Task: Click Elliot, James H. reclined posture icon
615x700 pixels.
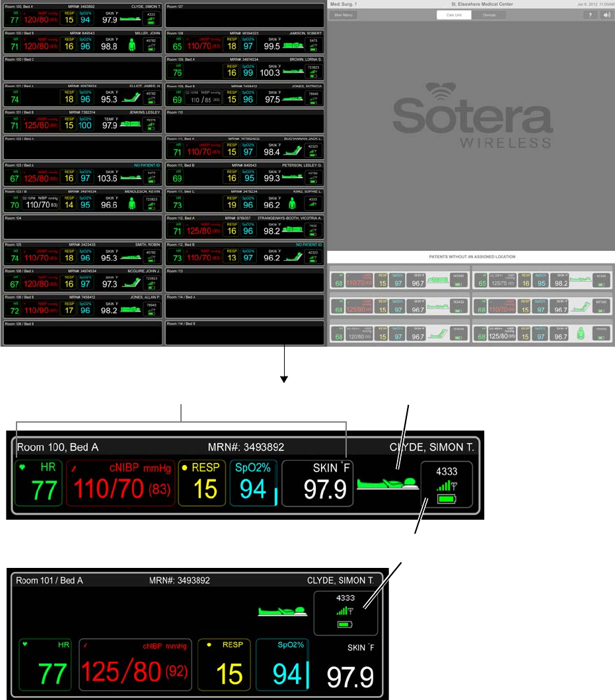Action: click(x=131, y=97)
